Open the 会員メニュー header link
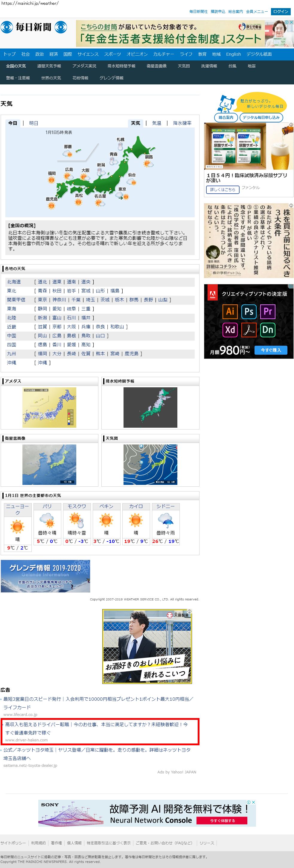 pos(257,11)
